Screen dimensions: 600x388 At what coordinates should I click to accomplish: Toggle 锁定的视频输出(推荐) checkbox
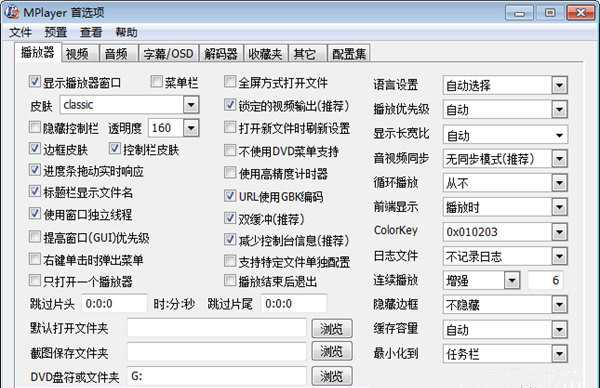[230, 105]
